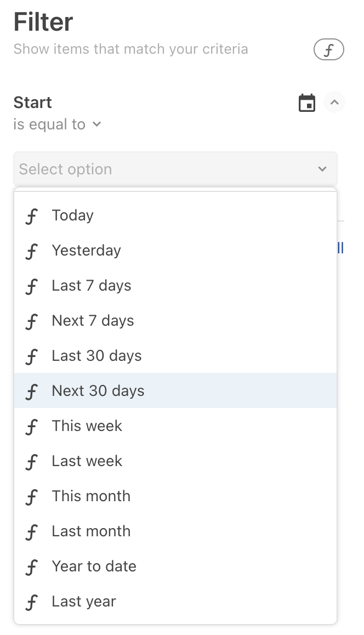Select Today from the date list
The width and height of the screenshot is (364, 635).
pyautogui.click(x=175, y=216)
